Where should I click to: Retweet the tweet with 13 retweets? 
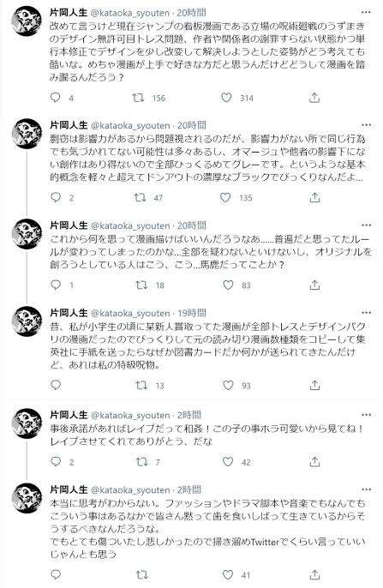(141, 385)
